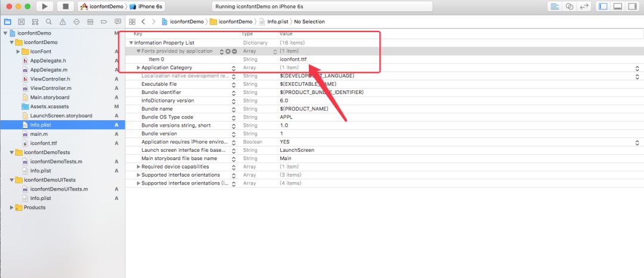Open related items grid in jump bar

coord(132,22)
